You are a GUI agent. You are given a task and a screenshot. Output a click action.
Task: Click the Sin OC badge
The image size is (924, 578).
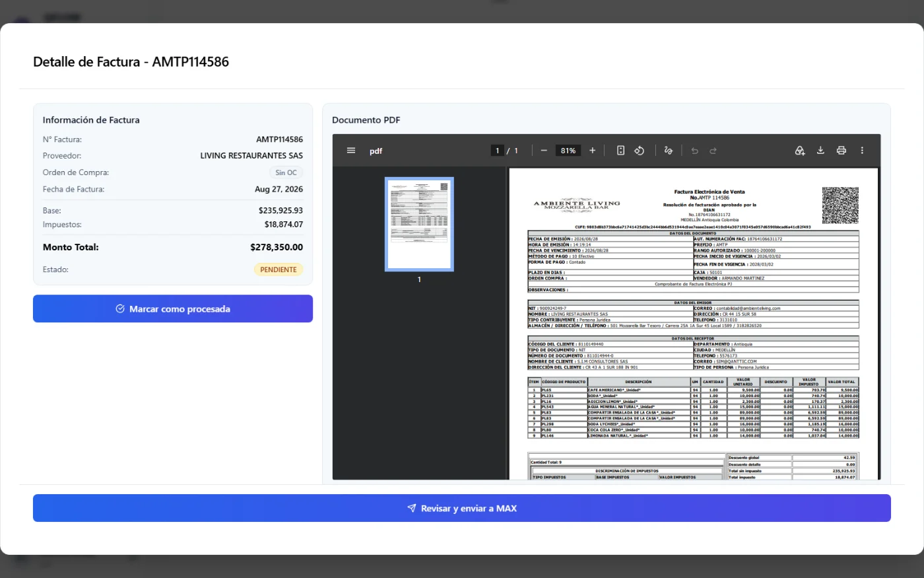coord(286,172)
